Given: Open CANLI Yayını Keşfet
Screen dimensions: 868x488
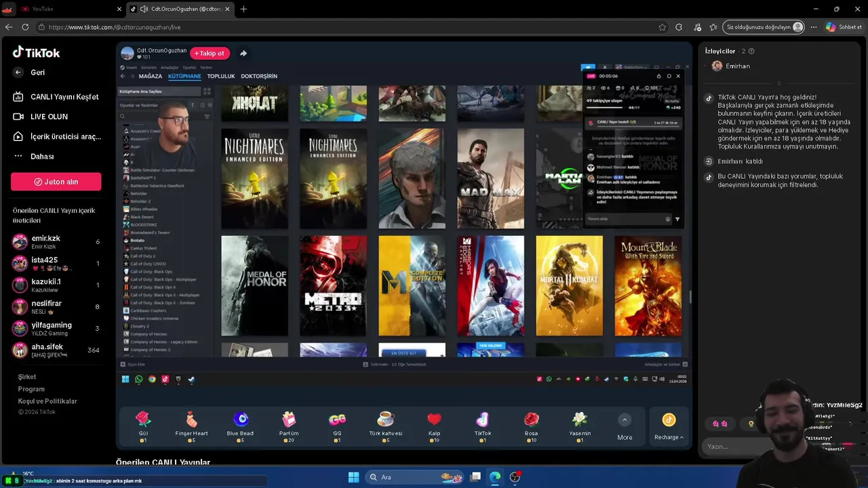Looking at the screenshot, I should click(56, 97).
